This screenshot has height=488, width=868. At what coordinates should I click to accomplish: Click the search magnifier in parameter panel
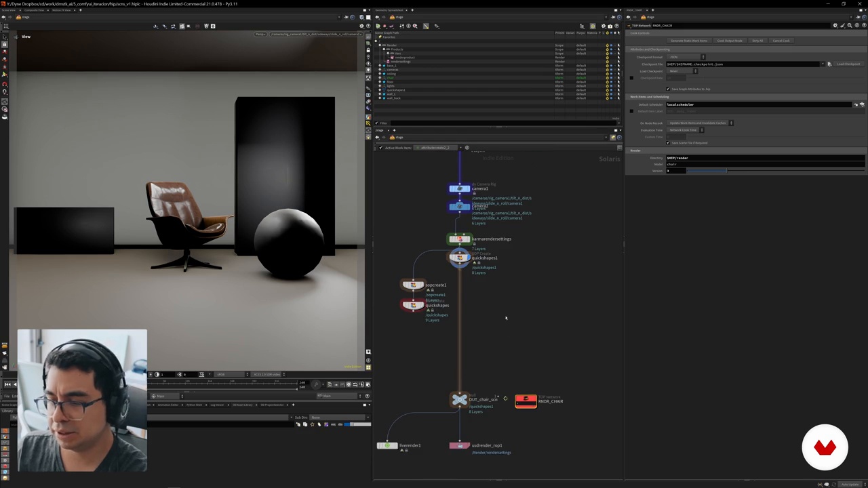coord(849,26)
